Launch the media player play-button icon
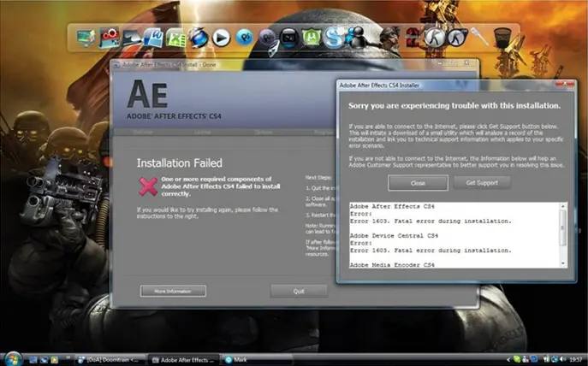The image size is (588, 366). pyautogui.click(x=222, y=38)
